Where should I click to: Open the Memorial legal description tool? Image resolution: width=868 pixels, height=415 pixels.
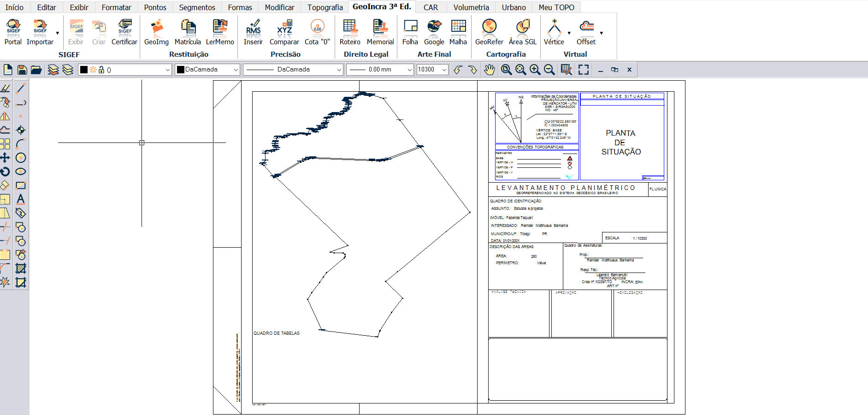point(380,32)
